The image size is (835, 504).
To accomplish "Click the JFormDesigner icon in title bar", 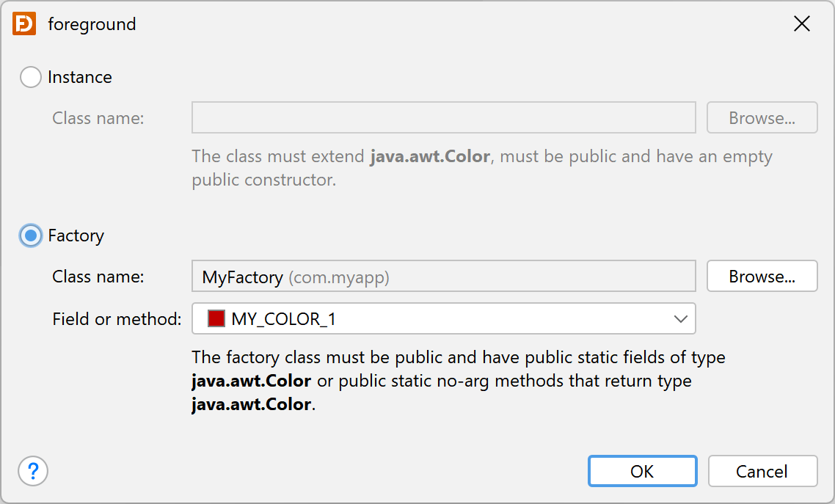I will coord(24,24).
